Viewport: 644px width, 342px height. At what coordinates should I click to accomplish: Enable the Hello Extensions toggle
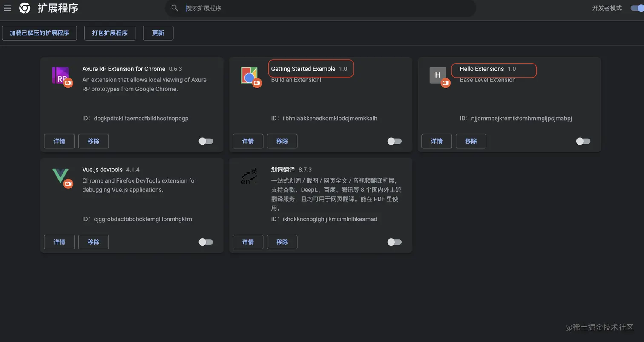click(583, 141)
